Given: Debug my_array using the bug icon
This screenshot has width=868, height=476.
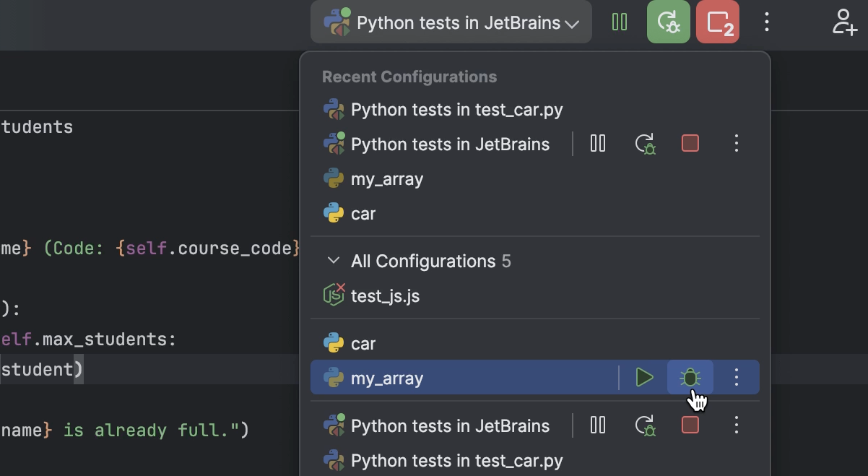Looking at the screenshot, I should [690, 377].
